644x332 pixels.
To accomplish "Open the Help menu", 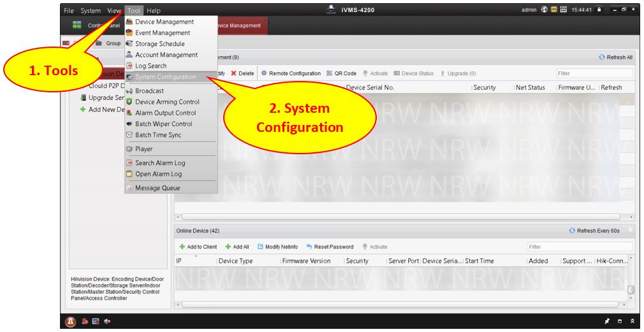I will [154, 11].
